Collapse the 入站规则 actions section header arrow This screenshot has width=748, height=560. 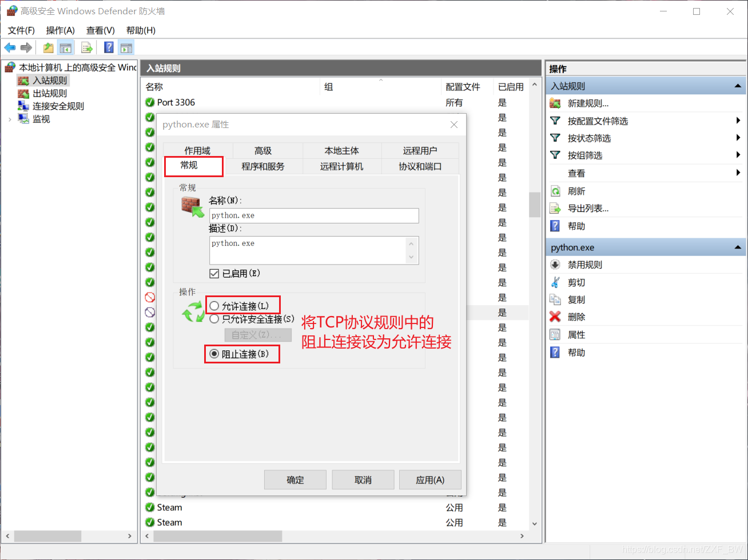point(738,86)
